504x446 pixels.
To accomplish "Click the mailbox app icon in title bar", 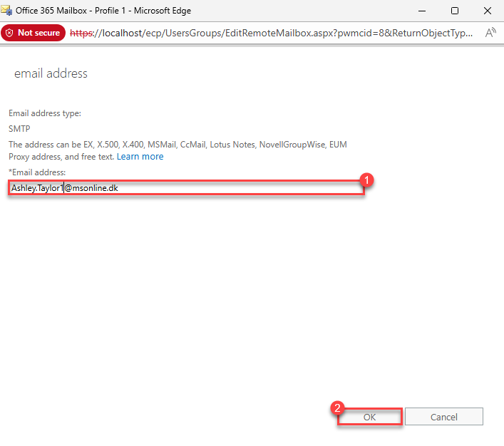I will (6, 10).
